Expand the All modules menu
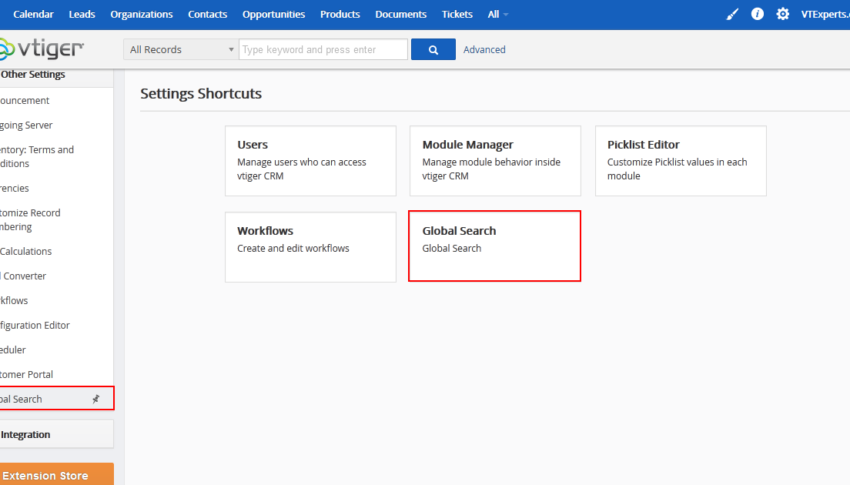The width and height of the screenshot is (850, 485). 497,14
